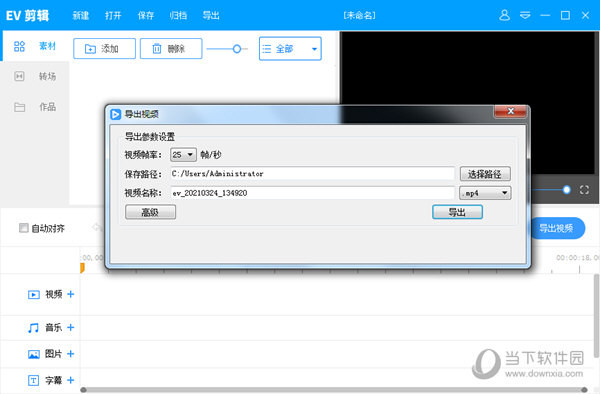Click the 保存路径 input field
The height and width of the screenshot is (394, 600).
[313, 174]
